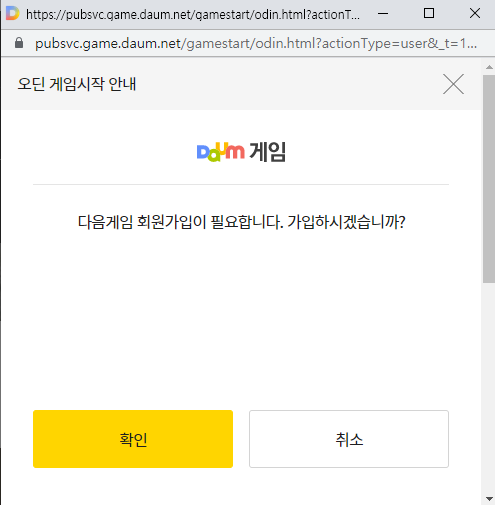Close the 오딘 게임시작 안내 dialog with X

(x=453, y=84)
